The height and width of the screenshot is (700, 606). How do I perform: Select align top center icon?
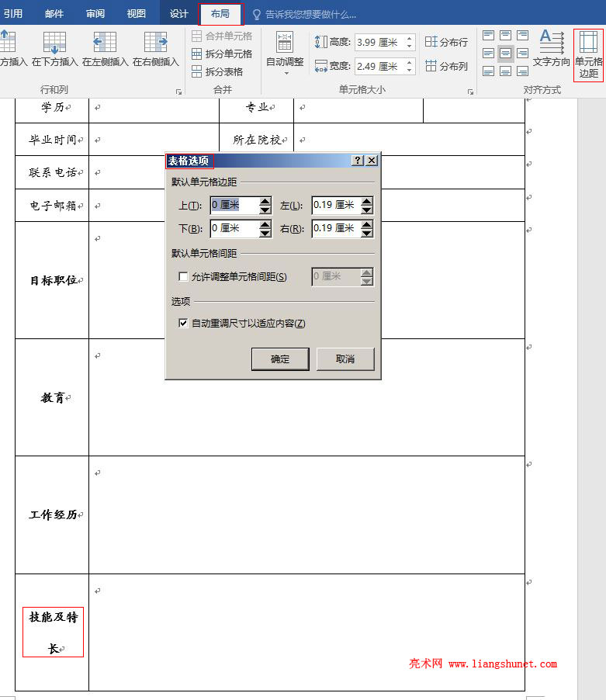506,35
